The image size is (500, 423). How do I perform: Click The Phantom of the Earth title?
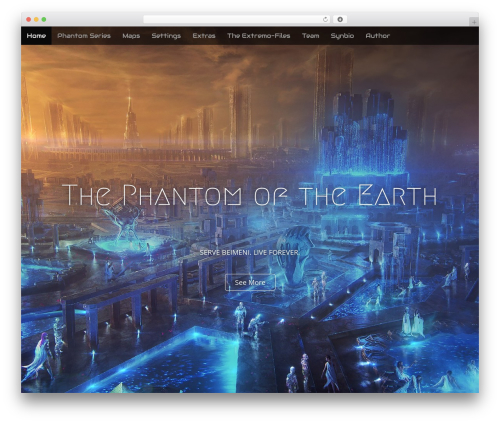[x=250, y=195]
